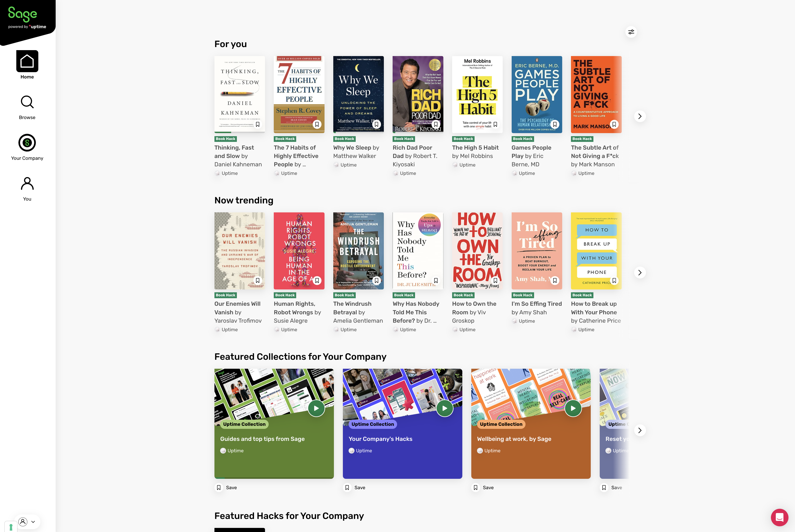
Task: Toggle bookmark on Rich Dad Poor Dad
Action: click(436, 125)
